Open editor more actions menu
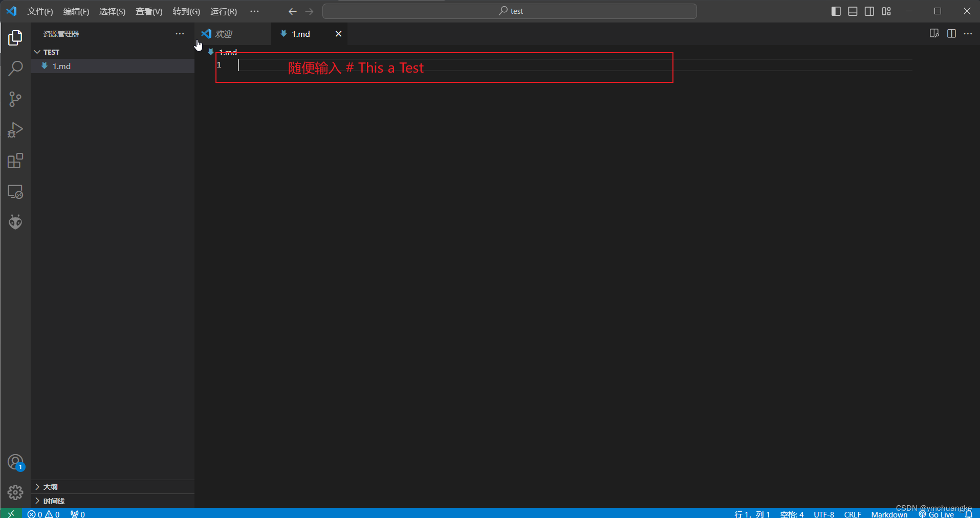Screen dimensions: 980x518 [968, 34]
